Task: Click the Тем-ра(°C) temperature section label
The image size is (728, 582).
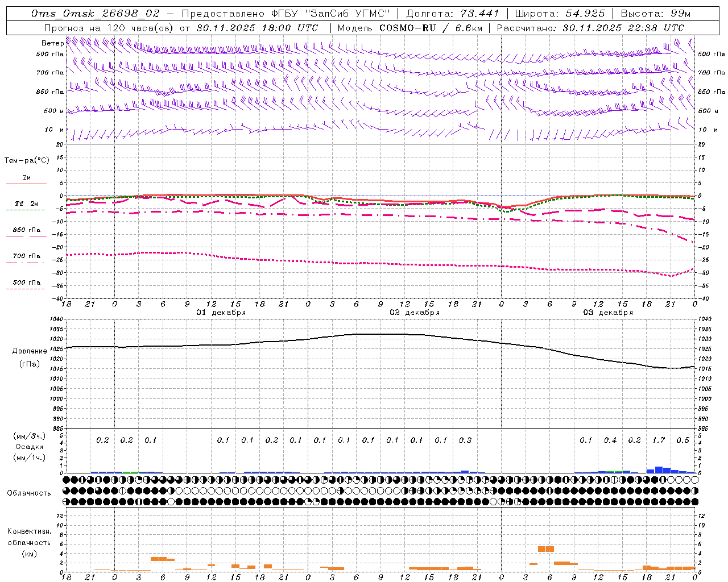Action: (x=27, y=161)
